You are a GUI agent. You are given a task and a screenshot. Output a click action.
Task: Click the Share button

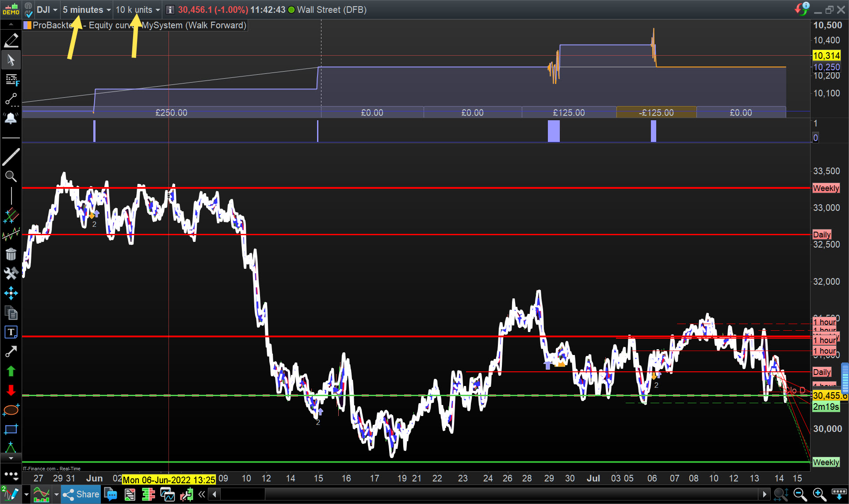(x=81, y=494)
